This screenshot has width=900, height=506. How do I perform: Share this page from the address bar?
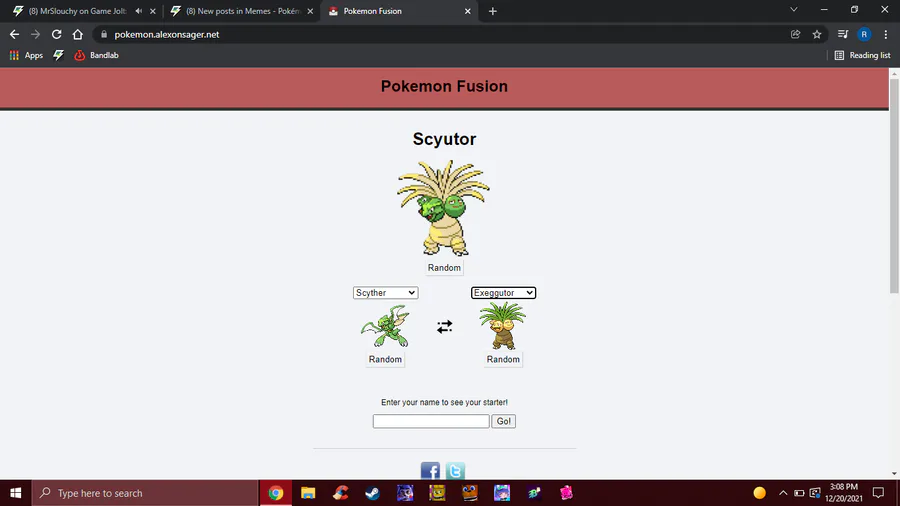pyautogui.click(x=796, y=34)
